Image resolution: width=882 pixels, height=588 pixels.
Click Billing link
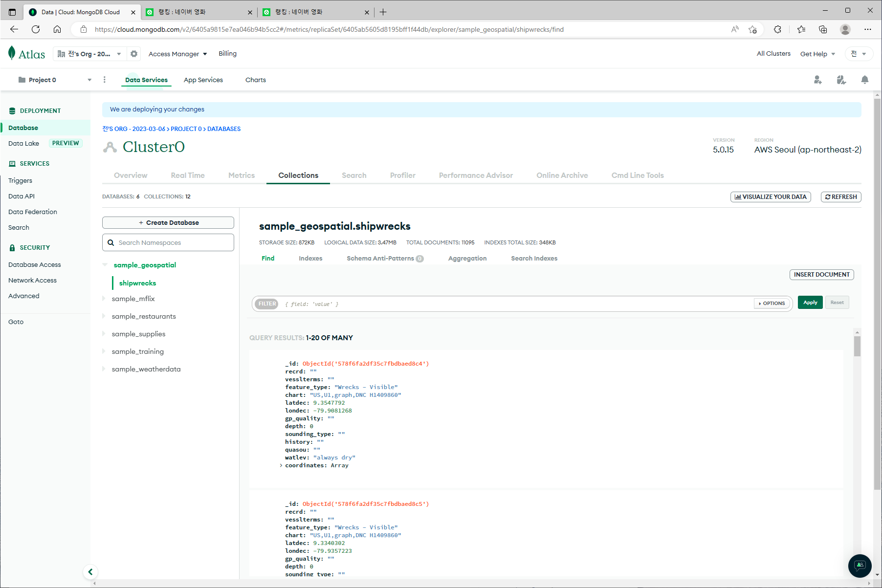[227, 54]
